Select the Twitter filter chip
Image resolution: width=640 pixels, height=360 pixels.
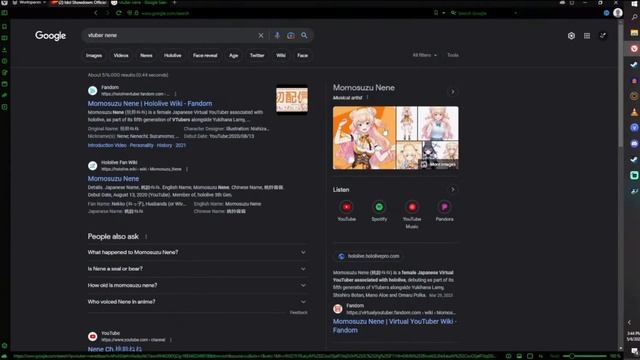point(257,56)
